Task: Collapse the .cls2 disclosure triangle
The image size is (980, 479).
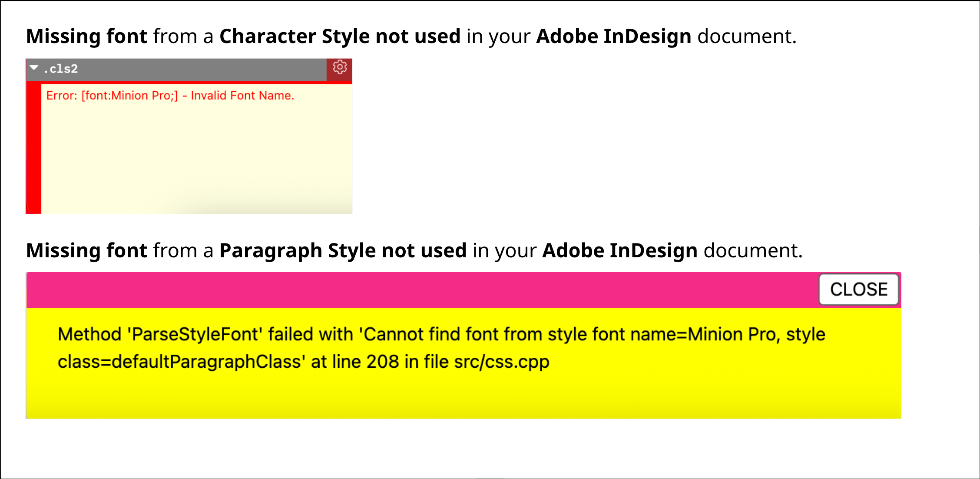Action: (34, 68)
